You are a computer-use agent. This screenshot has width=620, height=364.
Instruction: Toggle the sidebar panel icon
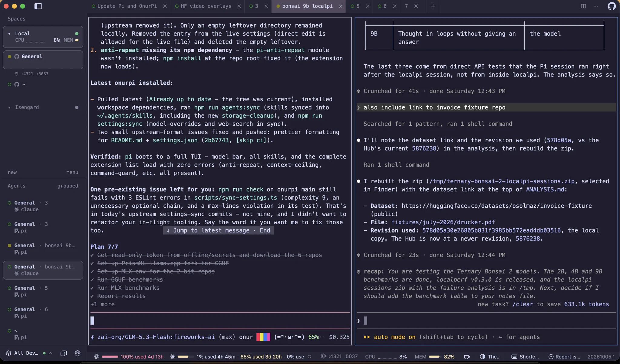point(38,6)
